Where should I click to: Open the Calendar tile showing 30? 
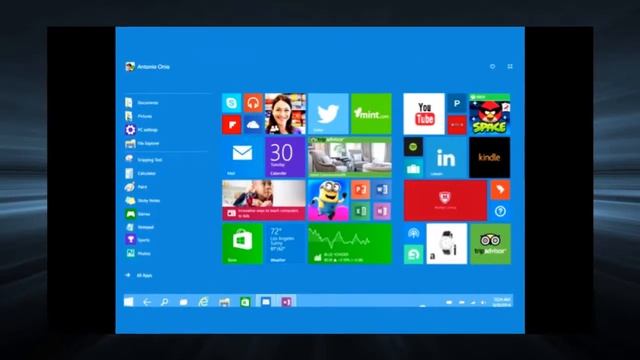pyautogui.click(x=285, y=157)
